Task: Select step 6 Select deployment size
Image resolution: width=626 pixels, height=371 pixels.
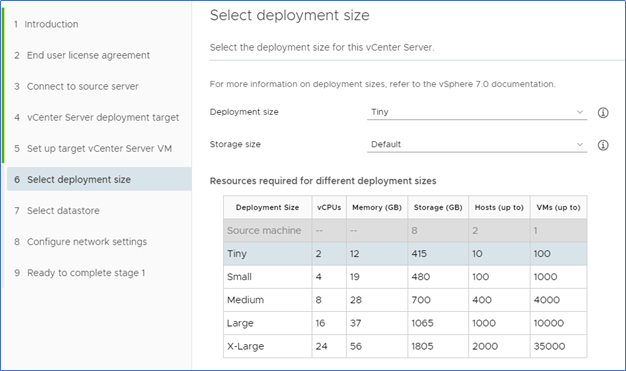Action: pyautogui.click(x=99, y=179)
